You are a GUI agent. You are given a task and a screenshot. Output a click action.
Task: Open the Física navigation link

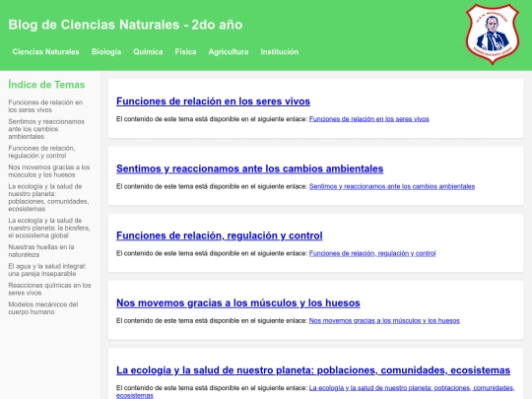click(185, 51)
